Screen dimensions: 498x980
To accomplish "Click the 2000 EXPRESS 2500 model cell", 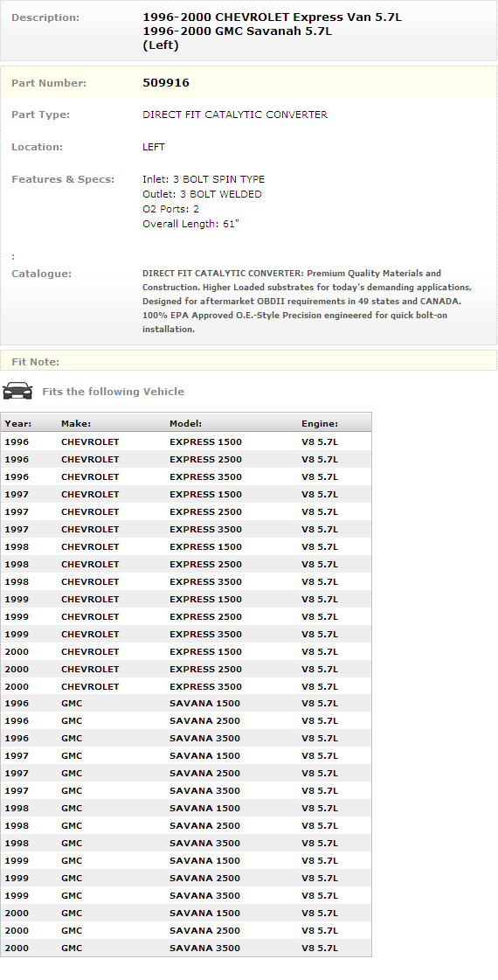I will pos(205,670).
